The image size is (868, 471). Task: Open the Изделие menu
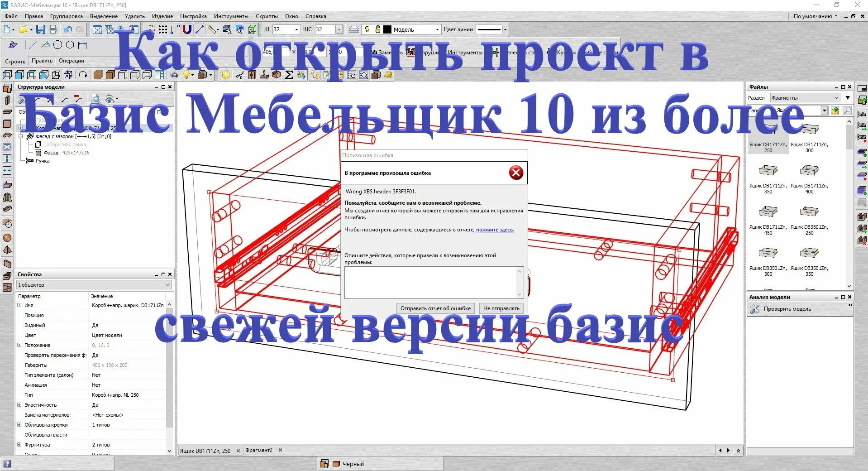pos(162,16)
